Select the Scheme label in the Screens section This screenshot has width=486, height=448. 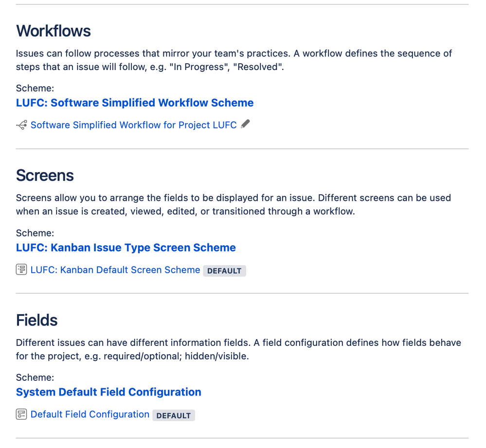[35, 233]
